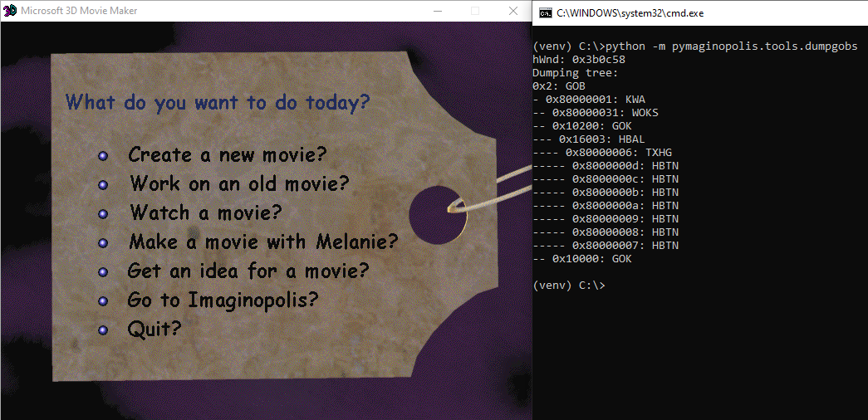Select "Watch a movie?" option

click(205, 212)
